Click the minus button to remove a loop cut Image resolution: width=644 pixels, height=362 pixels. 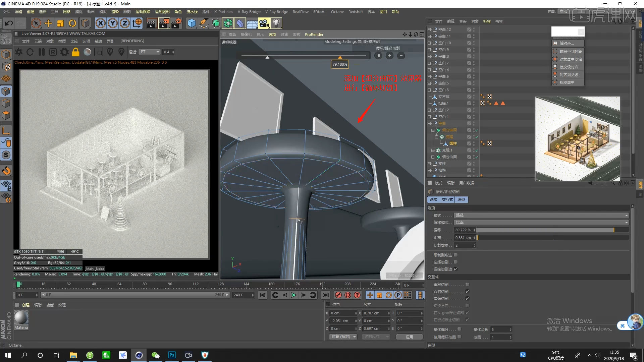click(401, 56)
